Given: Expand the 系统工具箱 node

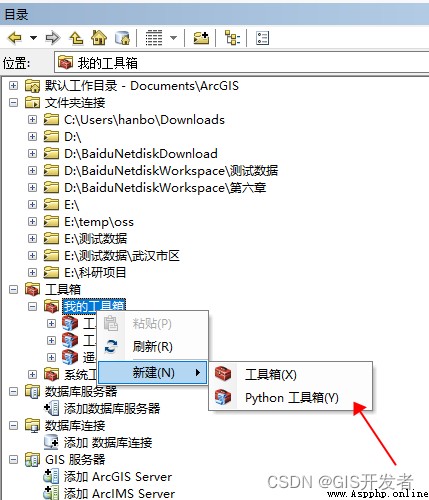Looking at the screenshot, I should click(x=32, y=374).
